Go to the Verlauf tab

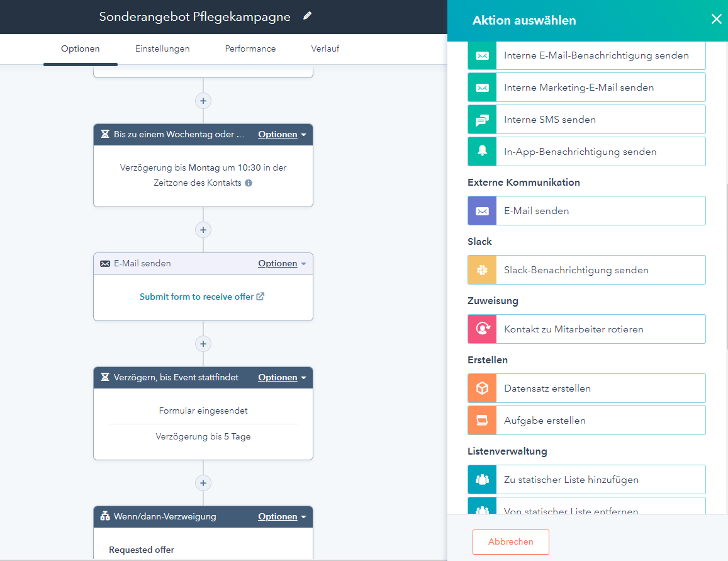click(x=325, y=48)
